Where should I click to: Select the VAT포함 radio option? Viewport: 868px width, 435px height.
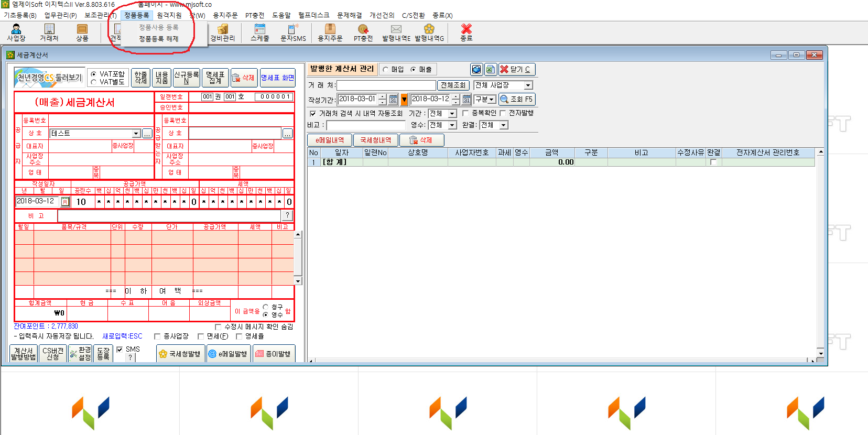click(x=94, y=74)
